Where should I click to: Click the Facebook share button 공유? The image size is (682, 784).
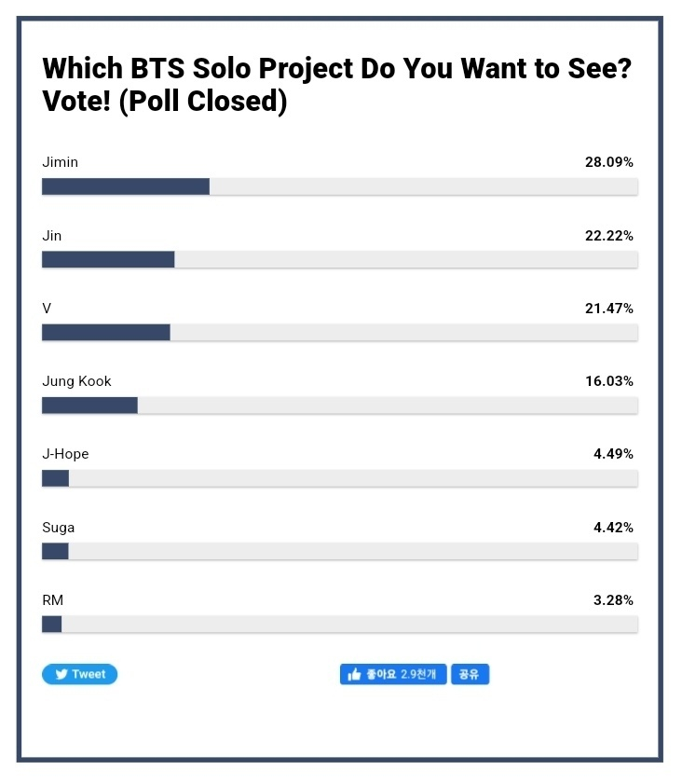(470, 675)
